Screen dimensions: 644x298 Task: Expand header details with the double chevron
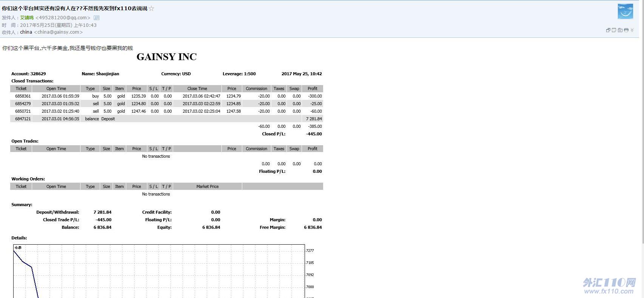(x=632, y=30)
